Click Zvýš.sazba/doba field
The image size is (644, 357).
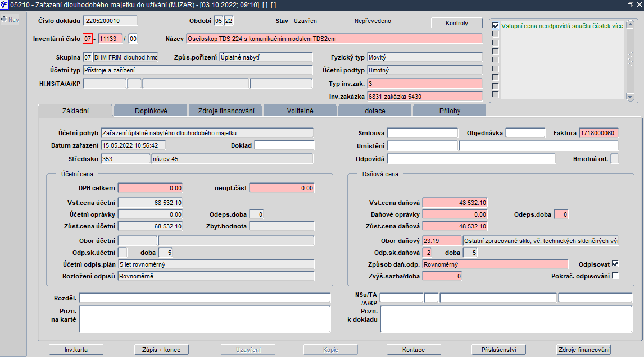tap(442, 276)
